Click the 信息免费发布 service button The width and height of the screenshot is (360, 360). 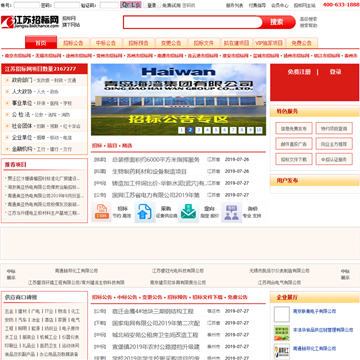click(294, 128)
